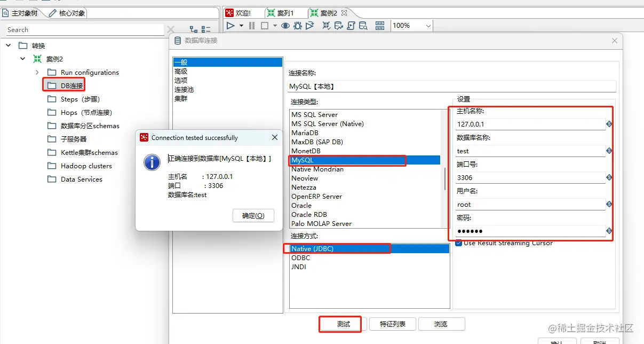This screenshot has width=644, height=344.
Task: Run impact analysis on the database
Action: pos(339,26)
